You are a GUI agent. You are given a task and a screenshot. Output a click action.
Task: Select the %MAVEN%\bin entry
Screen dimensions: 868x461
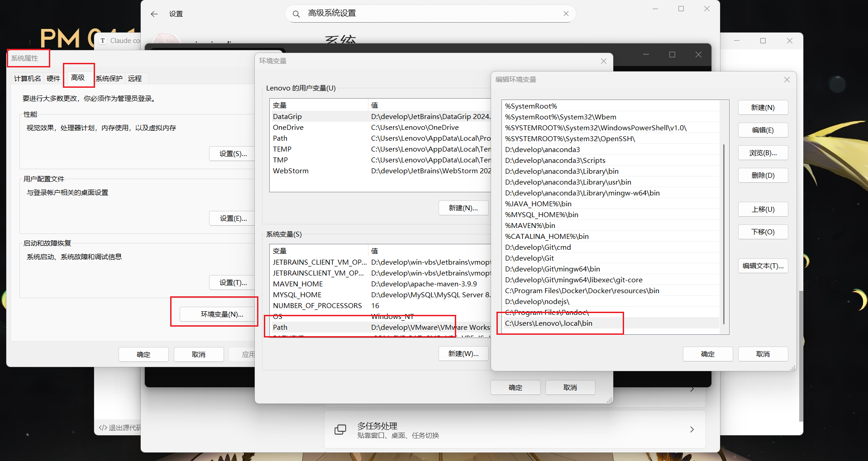coord(610,226)
